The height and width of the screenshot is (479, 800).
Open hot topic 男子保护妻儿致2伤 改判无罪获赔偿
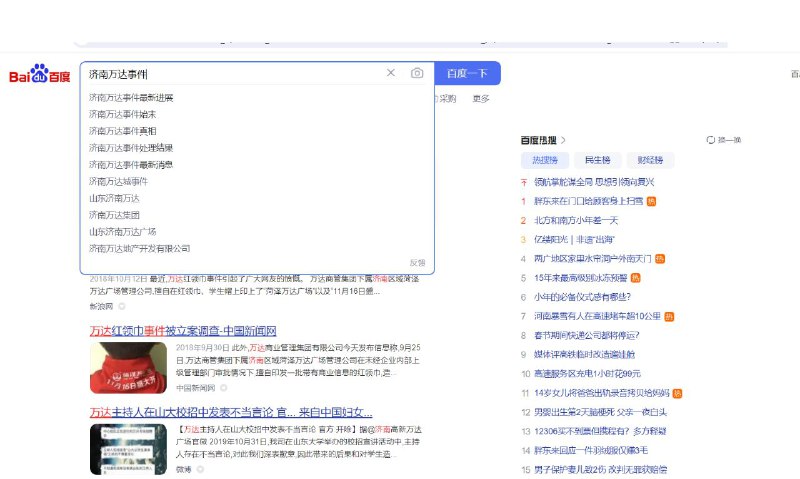coord(601,470)
